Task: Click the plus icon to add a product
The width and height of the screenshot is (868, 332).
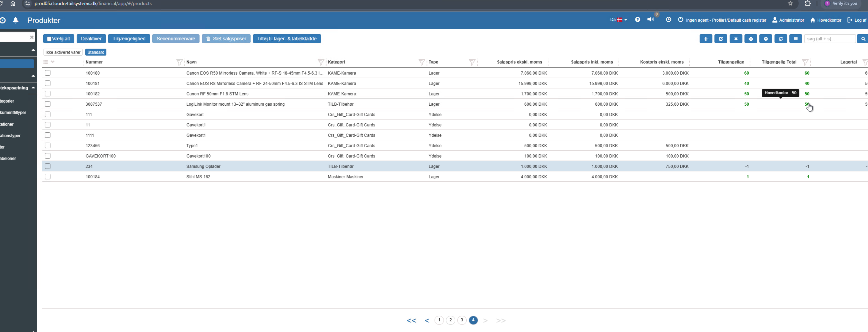Action: [706, 39]
